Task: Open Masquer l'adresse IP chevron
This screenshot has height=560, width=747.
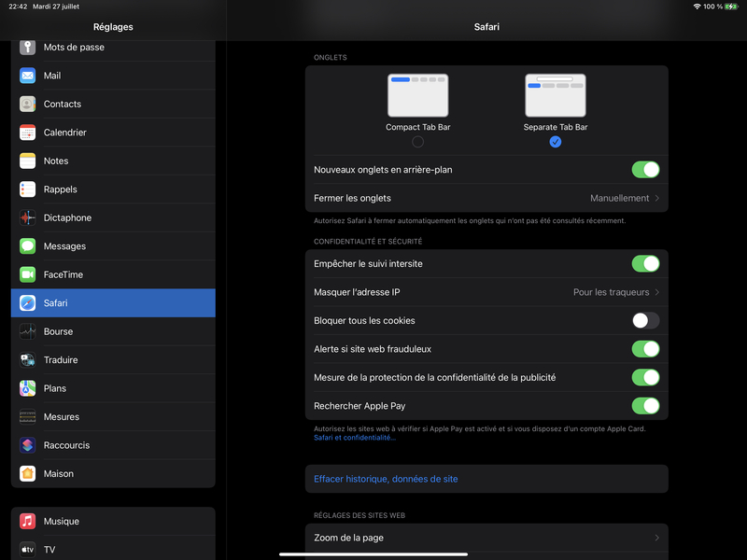Action: [x=657, y=292]
